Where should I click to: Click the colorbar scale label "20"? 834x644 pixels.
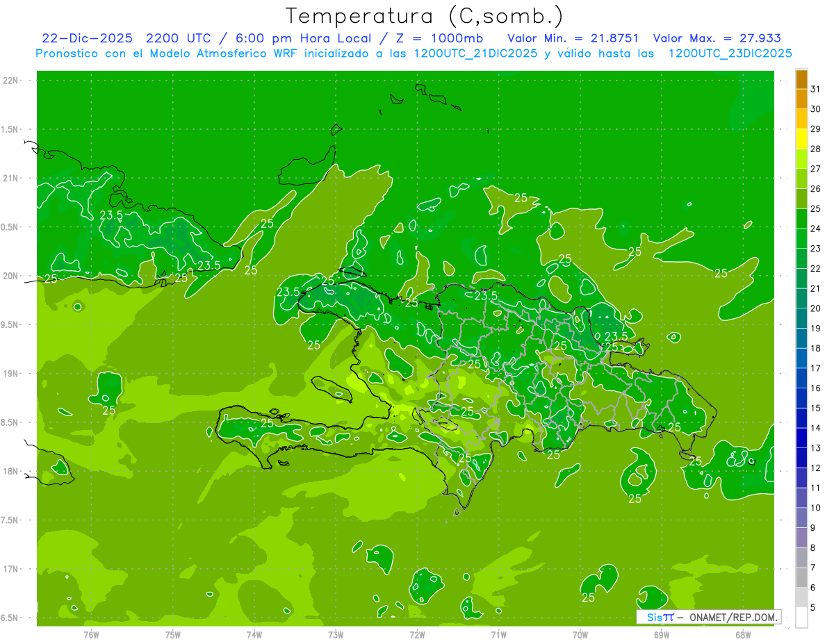click(816, 308)
